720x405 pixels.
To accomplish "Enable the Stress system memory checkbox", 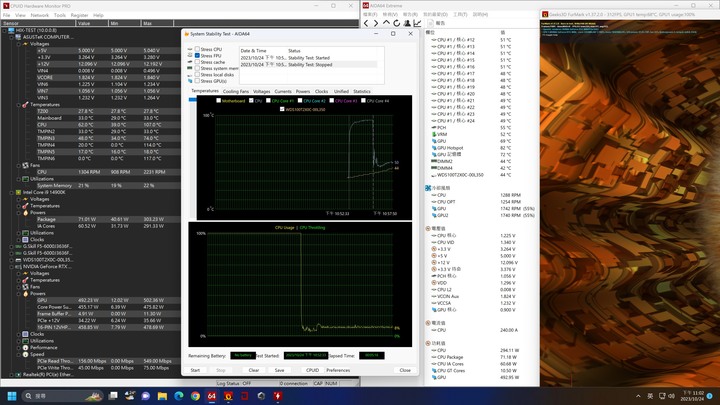I will [x=197, y=68].
